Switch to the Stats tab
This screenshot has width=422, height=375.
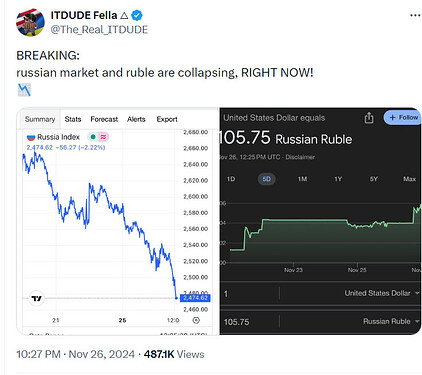[x=73, y=119]
